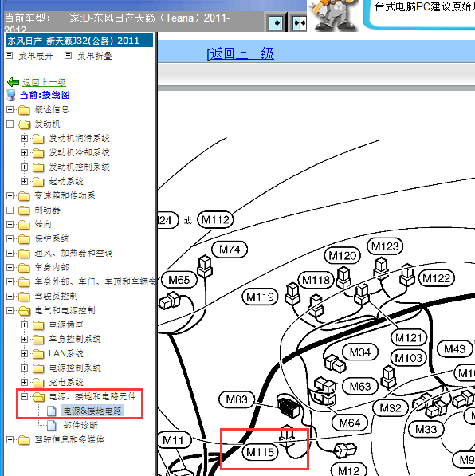
Task: Click connector label M103 in diagram
Action: pyautogui.click(x=409, y=358)
